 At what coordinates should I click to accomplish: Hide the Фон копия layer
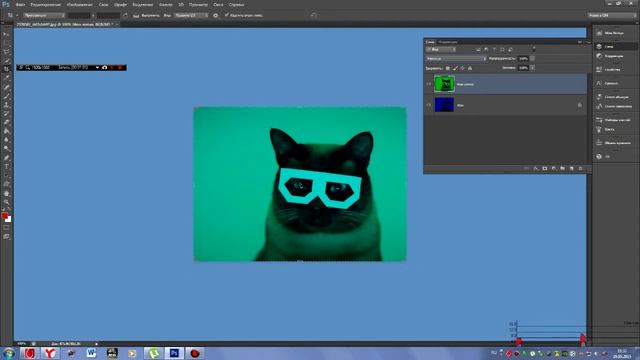[x=429, y=84]
